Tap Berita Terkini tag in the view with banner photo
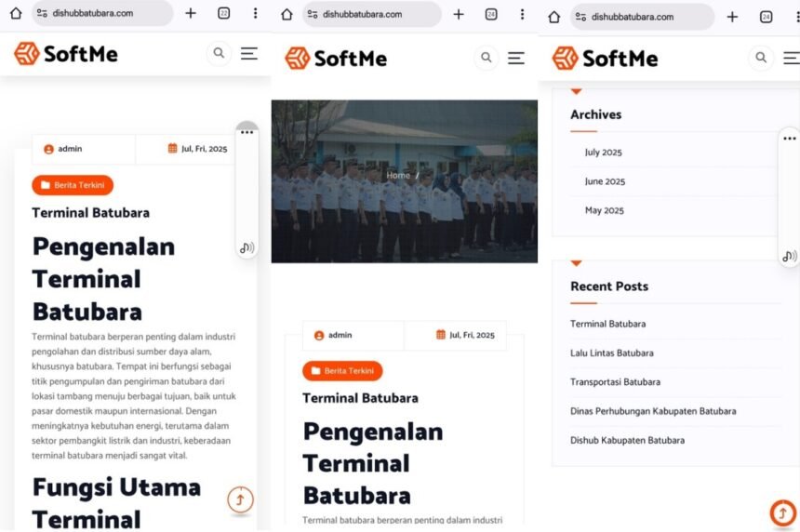This screenshot has width=800, height=532. [x=342, y=371]
